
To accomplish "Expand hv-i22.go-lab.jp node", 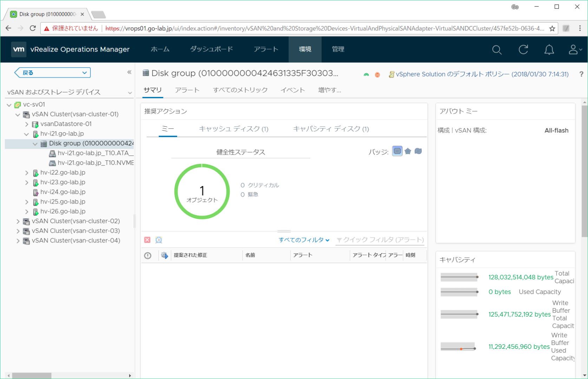I will [x=27, y=173].
